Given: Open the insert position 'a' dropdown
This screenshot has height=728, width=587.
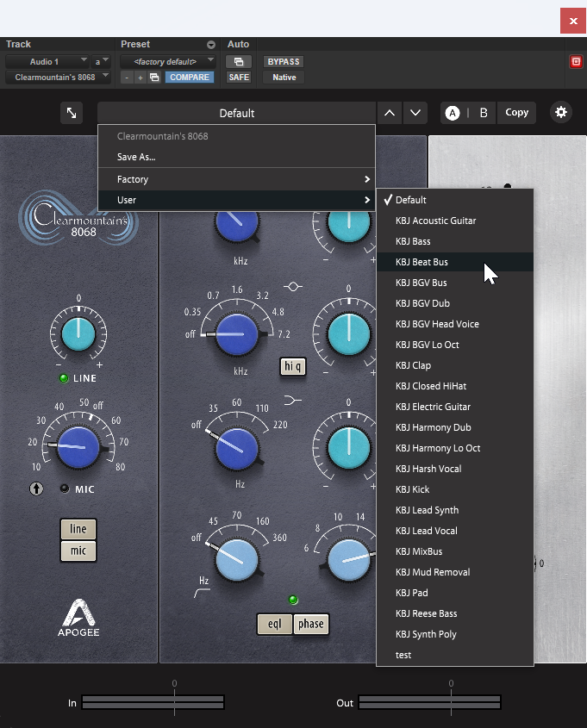Looking at the screenshot, I should [x=100, y=62].
